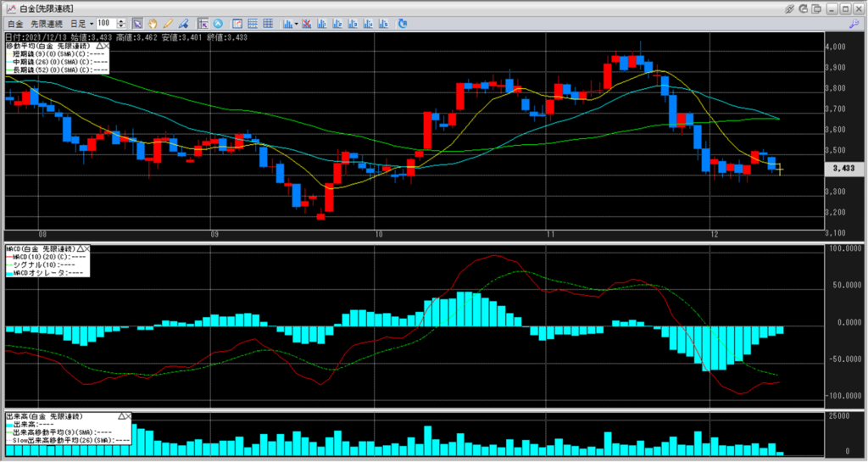Click the date axis label 12
The image size is (868, 462).
pos(715,235)
